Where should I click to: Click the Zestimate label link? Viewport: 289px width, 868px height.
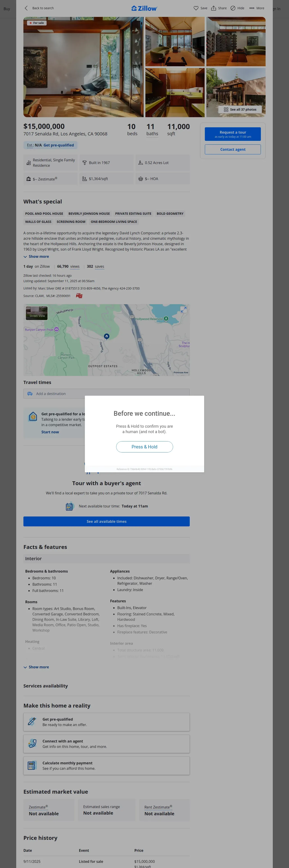click(x=38, y=807)
